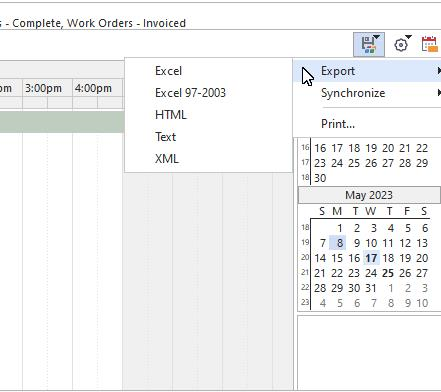Select May 20 in the calendar

pos(422,258)
